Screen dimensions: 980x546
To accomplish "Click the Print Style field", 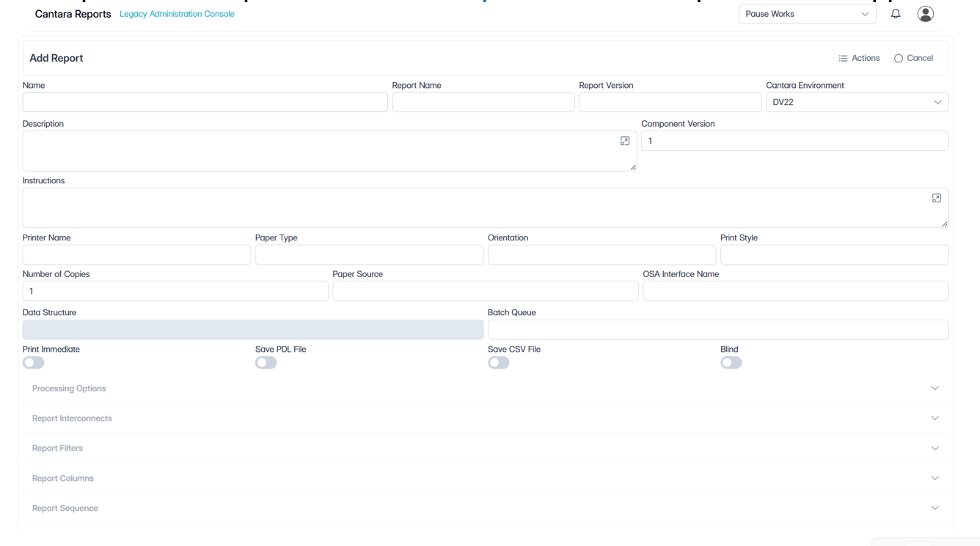I will (834, 254).
